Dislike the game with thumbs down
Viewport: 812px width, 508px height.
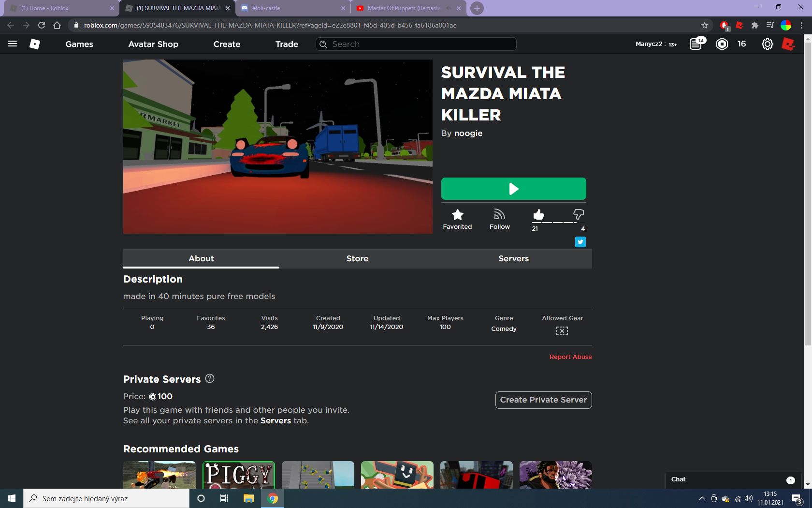pos(579,214)
